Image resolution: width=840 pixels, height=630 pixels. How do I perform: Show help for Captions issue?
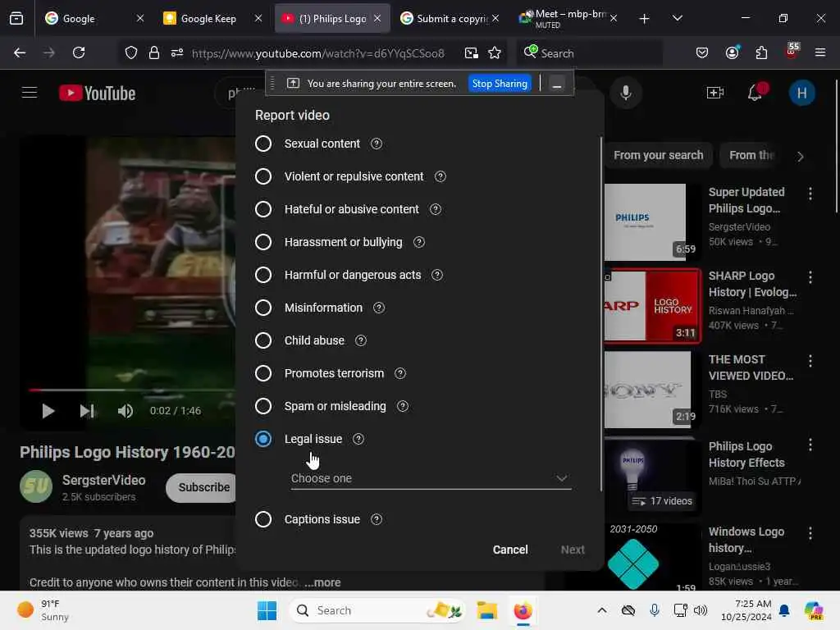coord(377,519)
